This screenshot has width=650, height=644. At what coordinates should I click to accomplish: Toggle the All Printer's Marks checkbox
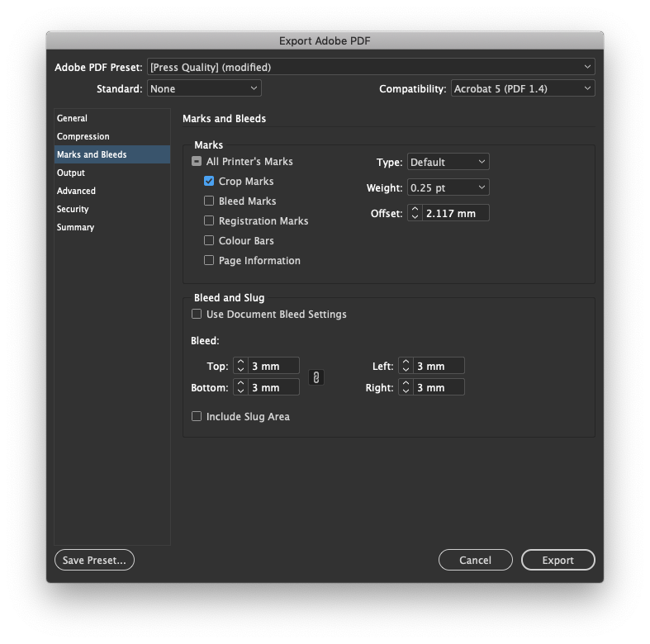[x=197, y=162]
